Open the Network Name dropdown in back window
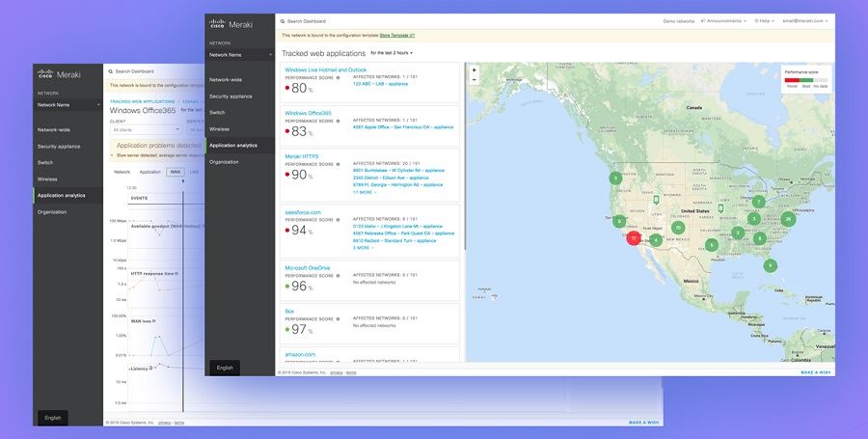Viewport: 868px width, 439px height. (68, 104)
